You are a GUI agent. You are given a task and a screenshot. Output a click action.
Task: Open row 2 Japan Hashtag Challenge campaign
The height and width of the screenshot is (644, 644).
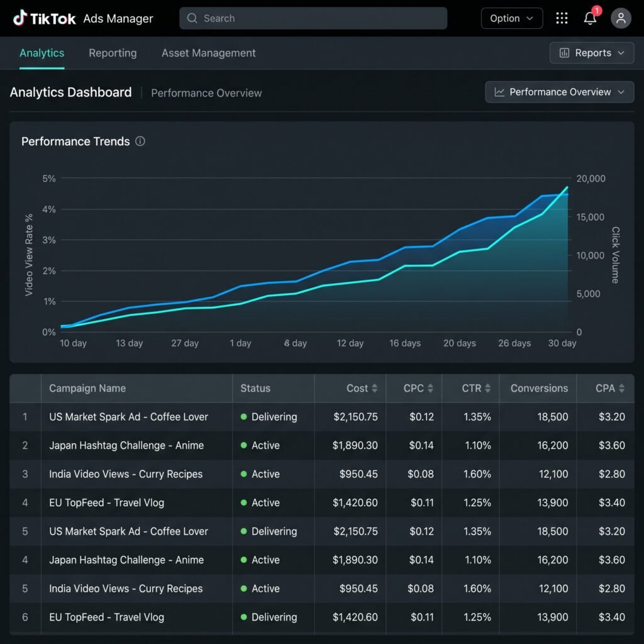point(126,446)
